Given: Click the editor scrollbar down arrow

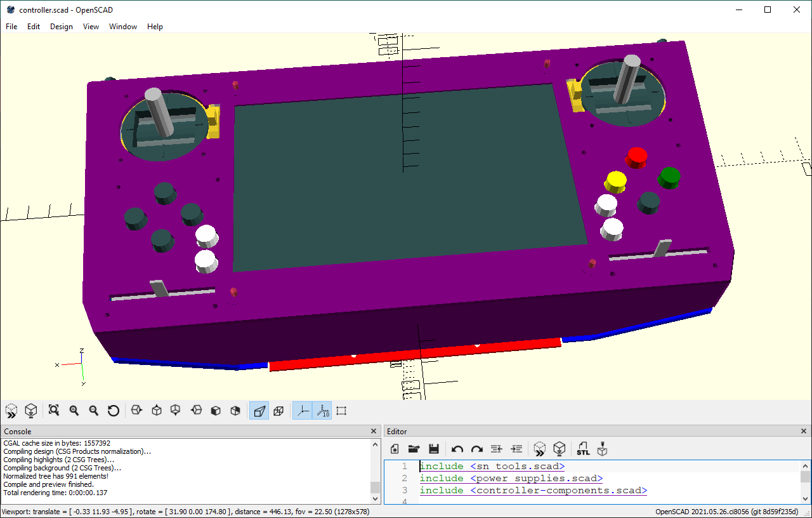Looking at the screenshot, I should click(805, 498).
